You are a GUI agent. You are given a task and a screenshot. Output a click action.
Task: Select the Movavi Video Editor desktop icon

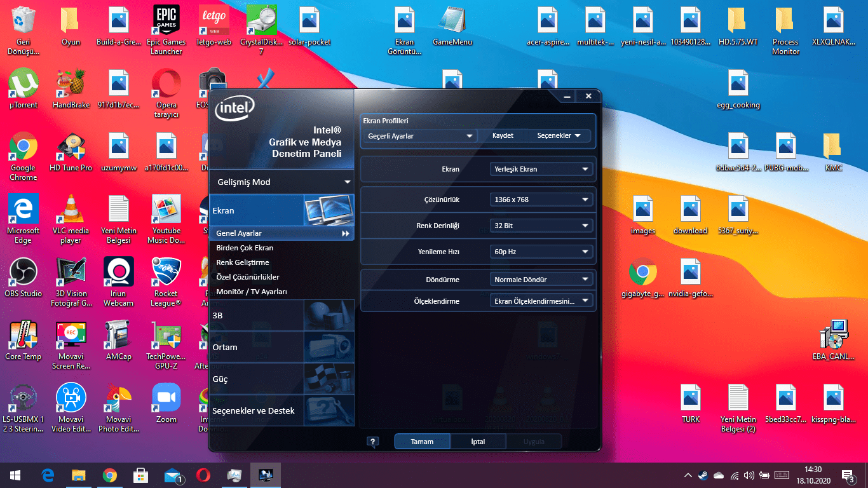(71, 408)
